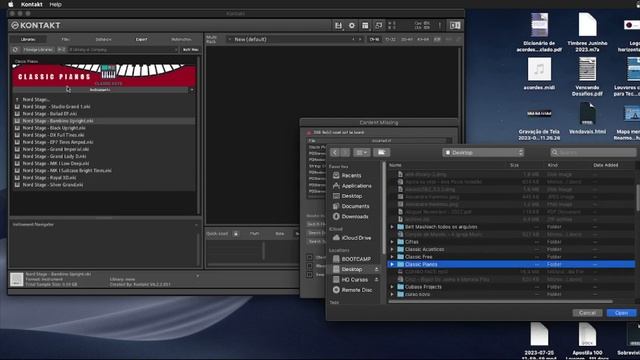Viewport: 640px width, 360px height.
Task: Open iCloud Drive in the sidebar
Action: pyautogui.click(x=352, y=238)
